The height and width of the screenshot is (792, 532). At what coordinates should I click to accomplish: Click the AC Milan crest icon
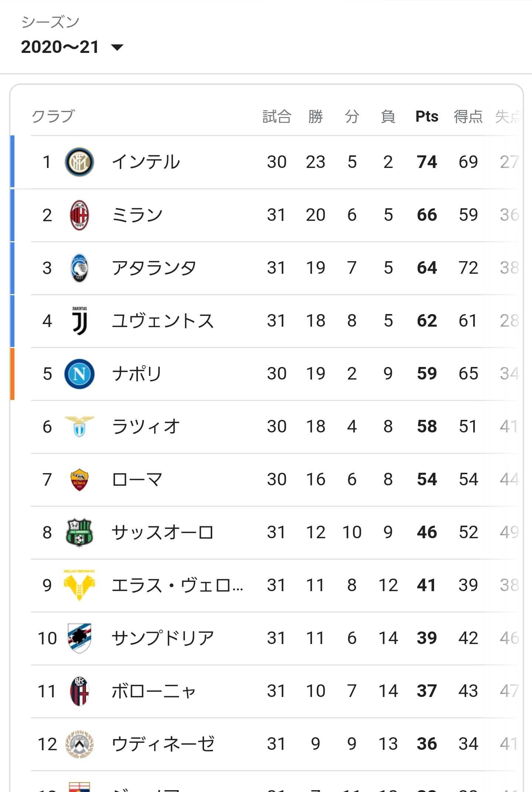[x=79, y=215]
